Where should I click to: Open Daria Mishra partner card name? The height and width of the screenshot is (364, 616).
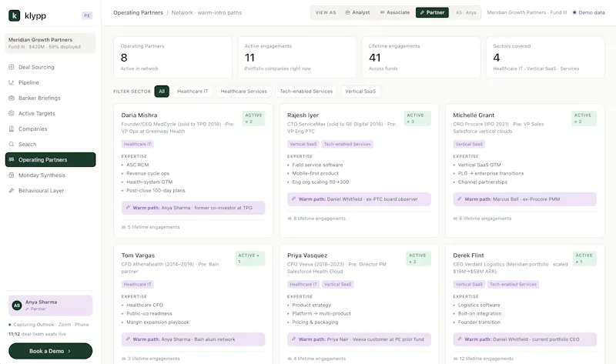[139, 115]
